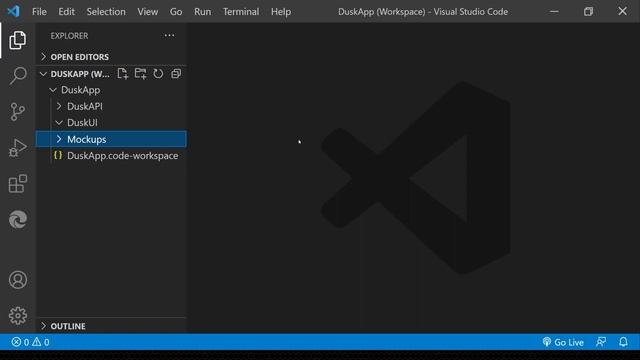Viewport: 640px width, 360px height.
Task: Open the Search view
Action: pos(18,76)
